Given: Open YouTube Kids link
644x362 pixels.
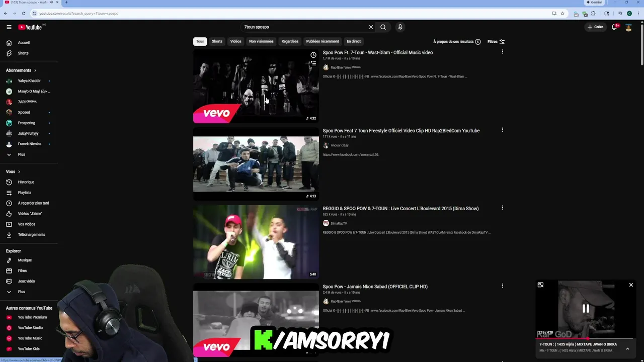Looking at the screenshot, I should click(x=29, y=349).
